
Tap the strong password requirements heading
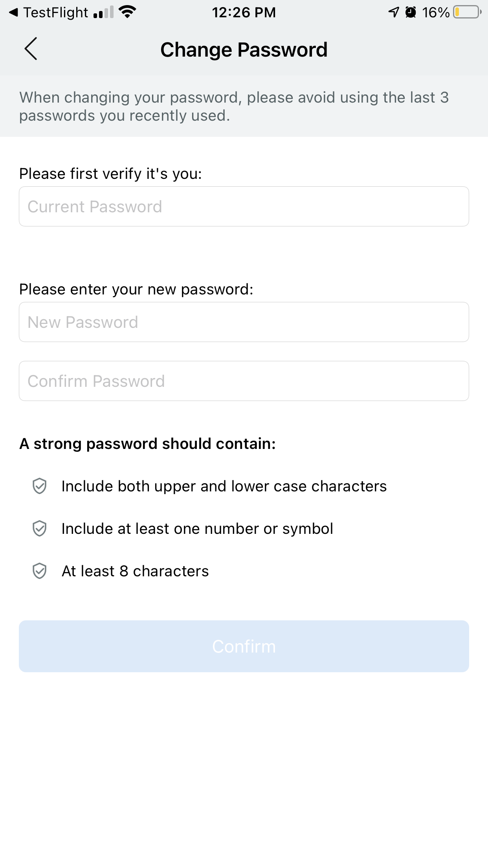pyautogui.click(x=147, y=444)
